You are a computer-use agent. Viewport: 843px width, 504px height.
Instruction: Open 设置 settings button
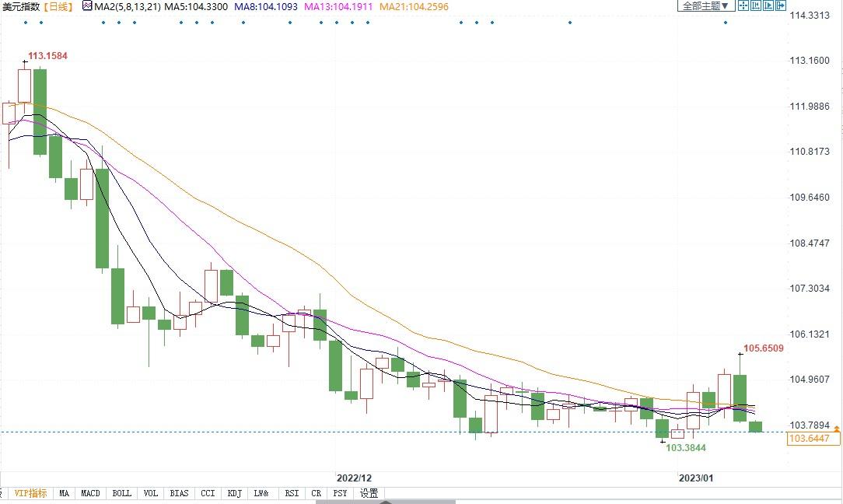(369, 493)
